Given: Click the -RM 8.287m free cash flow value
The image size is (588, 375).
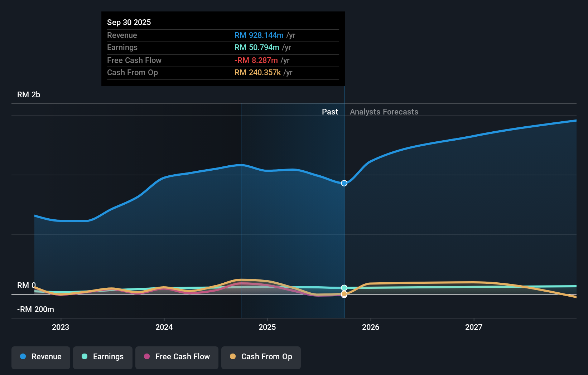Looking at the screenshot, I should pyautogui.click(x=256, y=60).
